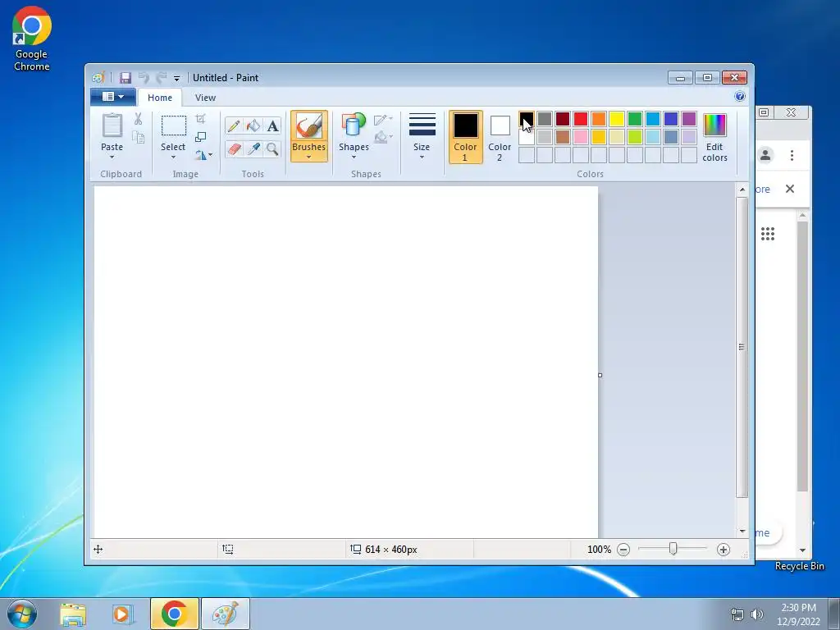Select the Fill with color bucket tool
This screenshot has height=630, width=840.
pos(253,126)
